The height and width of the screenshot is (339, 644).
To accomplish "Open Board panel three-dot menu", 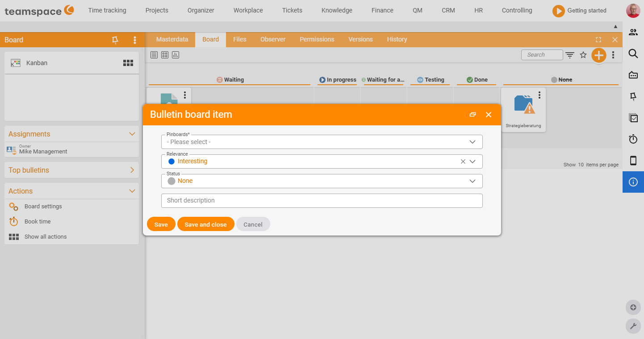I will point(135,40).
